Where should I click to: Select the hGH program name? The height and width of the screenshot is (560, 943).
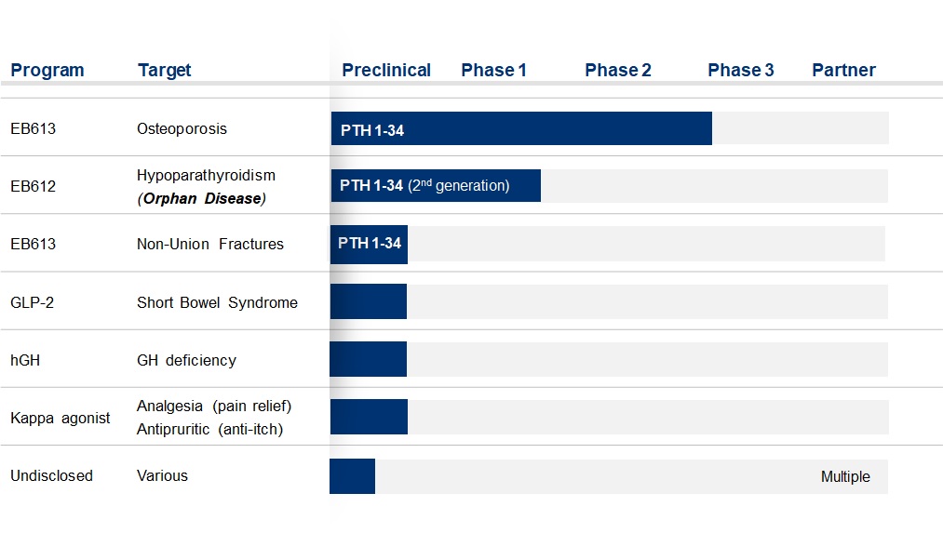point(25,360)
